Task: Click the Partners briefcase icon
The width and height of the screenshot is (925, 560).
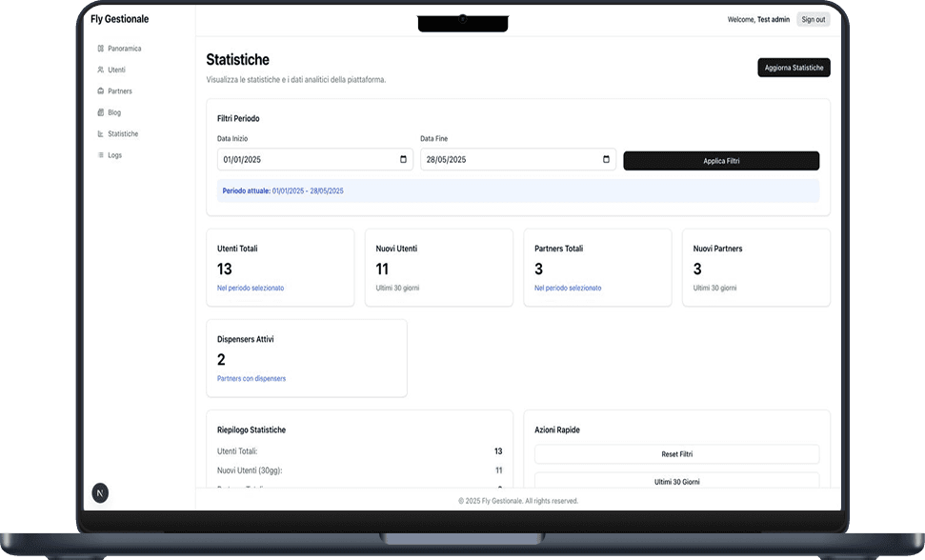Action: pos(101,91)
